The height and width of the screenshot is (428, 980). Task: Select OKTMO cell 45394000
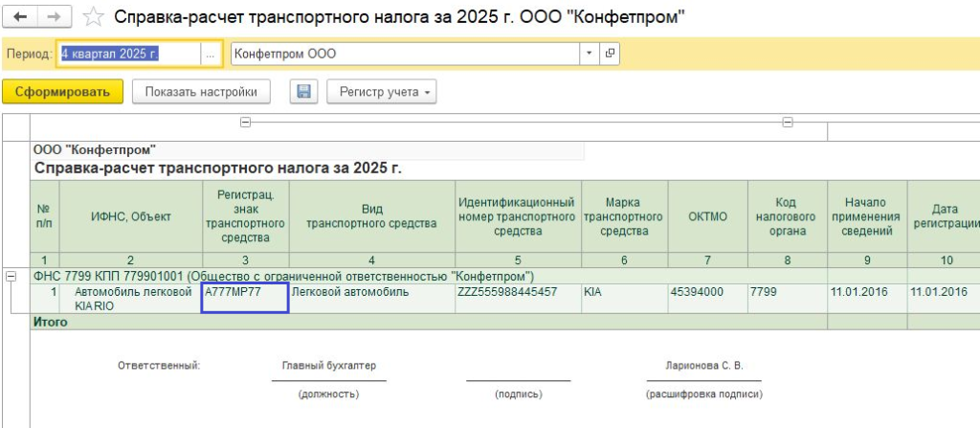[x=707, y=299]
